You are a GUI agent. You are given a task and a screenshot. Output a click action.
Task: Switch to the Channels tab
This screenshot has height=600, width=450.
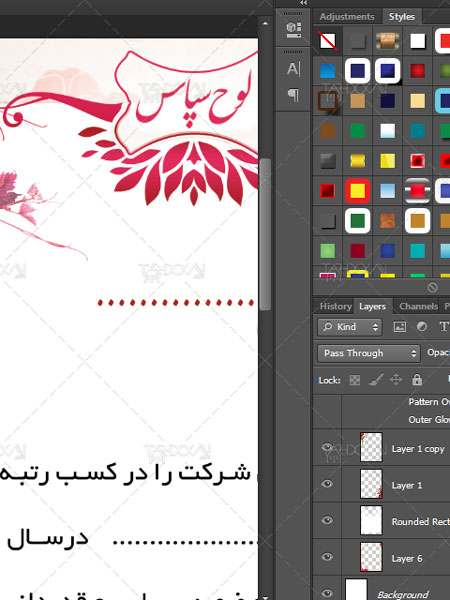418,306
